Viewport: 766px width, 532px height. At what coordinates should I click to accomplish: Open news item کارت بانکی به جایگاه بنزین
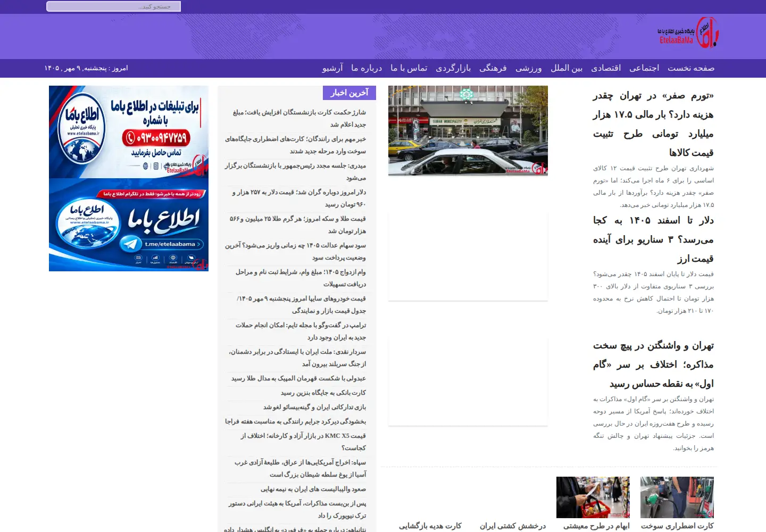323,393
